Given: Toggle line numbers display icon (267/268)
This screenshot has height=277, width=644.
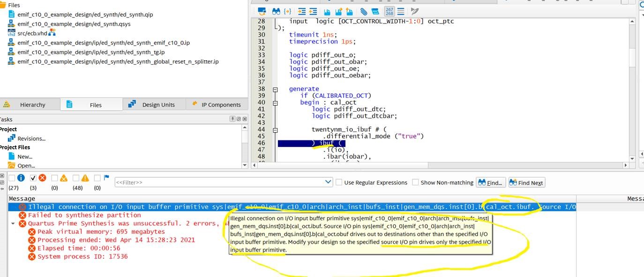Looking at the screenshot, I should pyautogui.click(x=389, y=11).
